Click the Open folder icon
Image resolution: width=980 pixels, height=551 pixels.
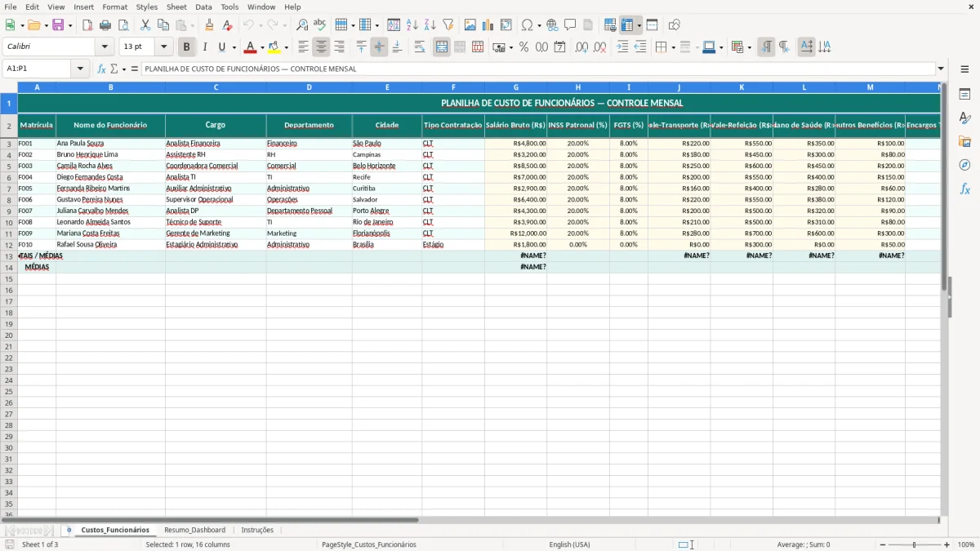(x=33, y=25)
